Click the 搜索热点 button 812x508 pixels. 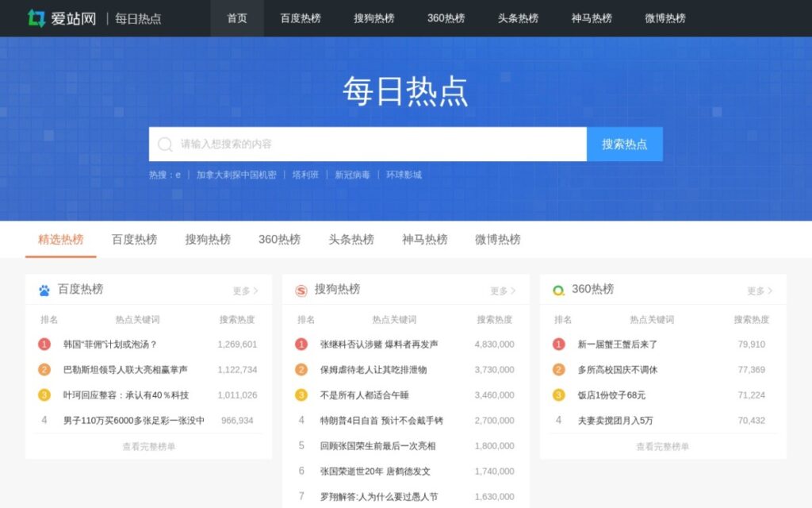click(625, 144)
